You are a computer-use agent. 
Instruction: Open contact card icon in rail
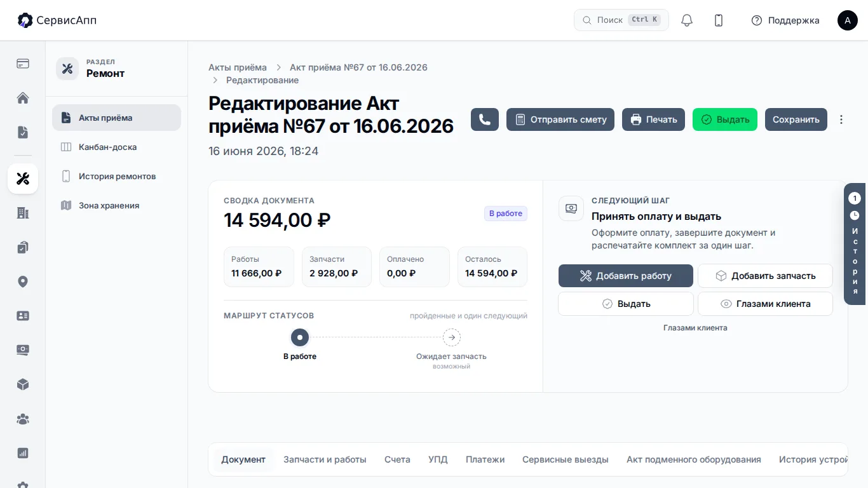pos(23,316)
